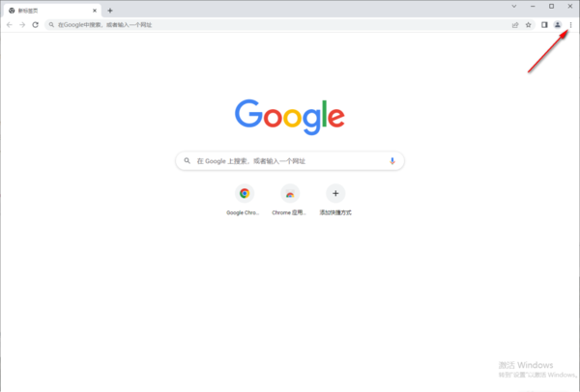Start voice search with microphone icon
Image resolution: width=580 pixels, height=392 pixels.
pyautogui.click(x=392, y=161)
